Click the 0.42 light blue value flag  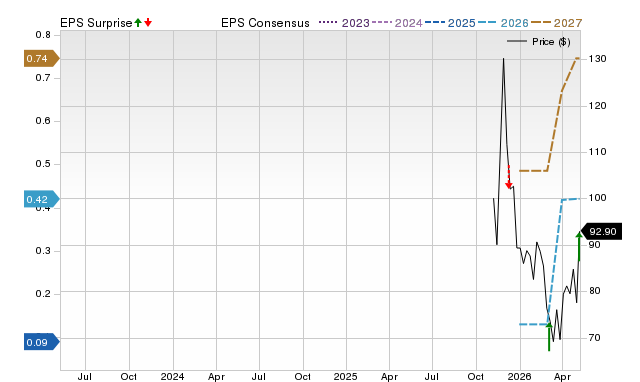tap(42, 199)
